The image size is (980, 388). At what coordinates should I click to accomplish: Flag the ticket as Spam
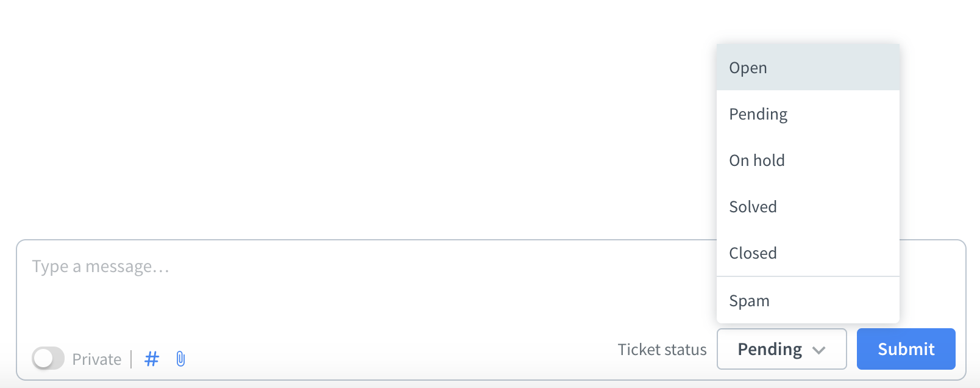tap(808, 301)
